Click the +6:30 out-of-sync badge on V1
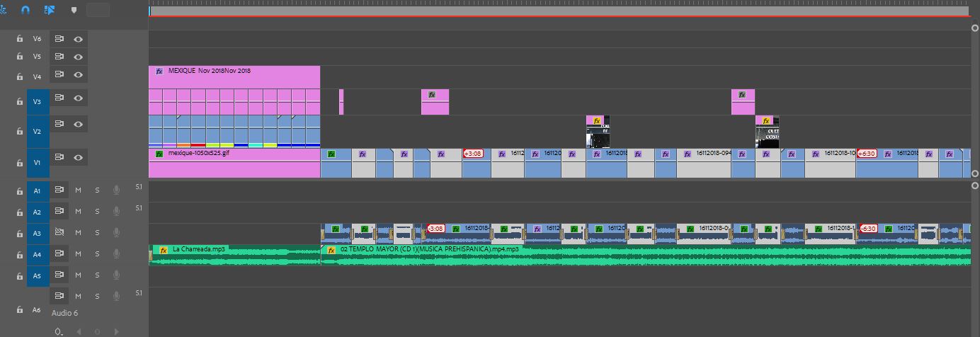The image size is (980, 337). pyautogui.click(x=867, y=153)
